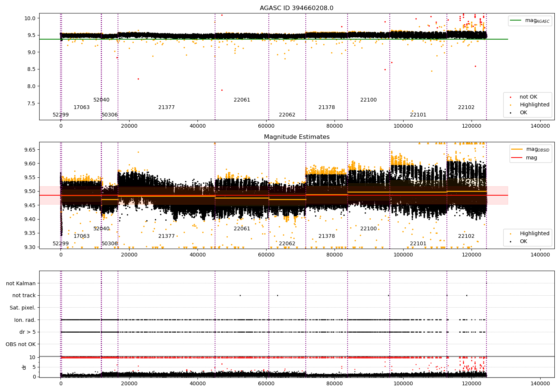The image size is (560, 392).
Task: Select the 'OK' legend entry in the middle plot
Action: click(523, 241)
